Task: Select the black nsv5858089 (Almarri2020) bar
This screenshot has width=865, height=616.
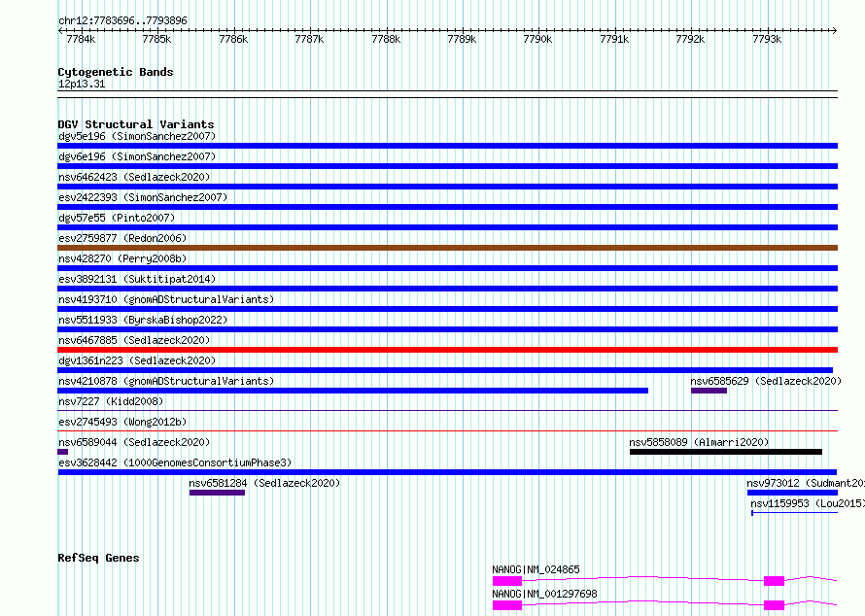Action: click(726, 452)
